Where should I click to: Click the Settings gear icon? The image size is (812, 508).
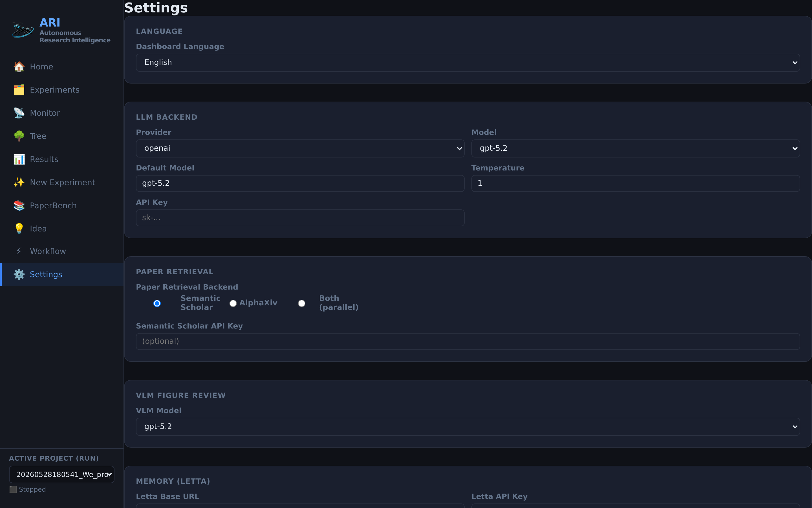(19, 275)
